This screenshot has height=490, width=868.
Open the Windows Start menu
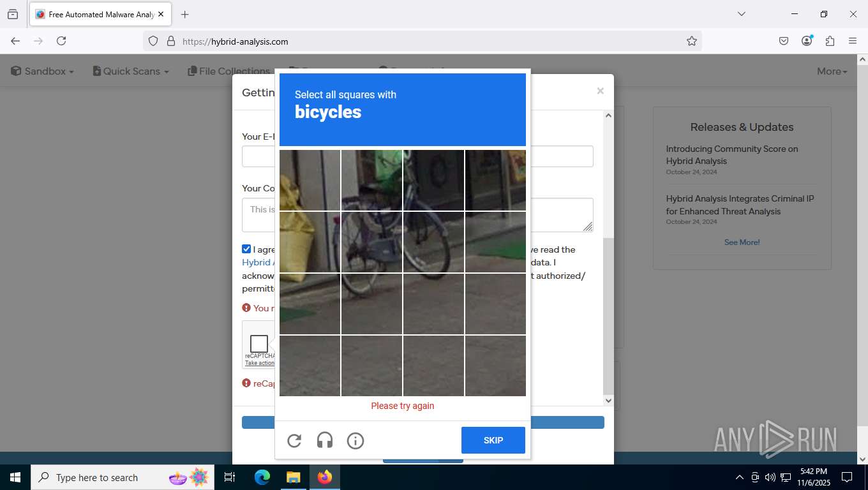pos(15,477)
